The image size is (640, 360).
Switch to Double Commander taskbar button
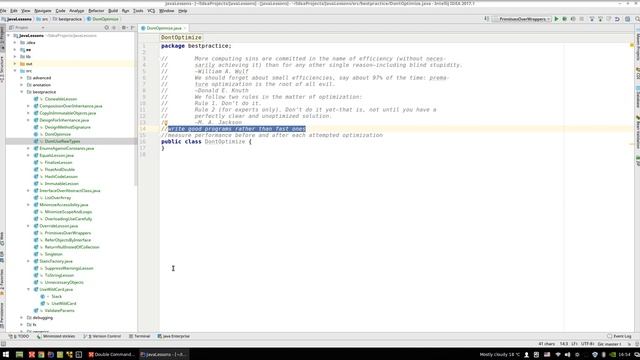coord(111,355)
